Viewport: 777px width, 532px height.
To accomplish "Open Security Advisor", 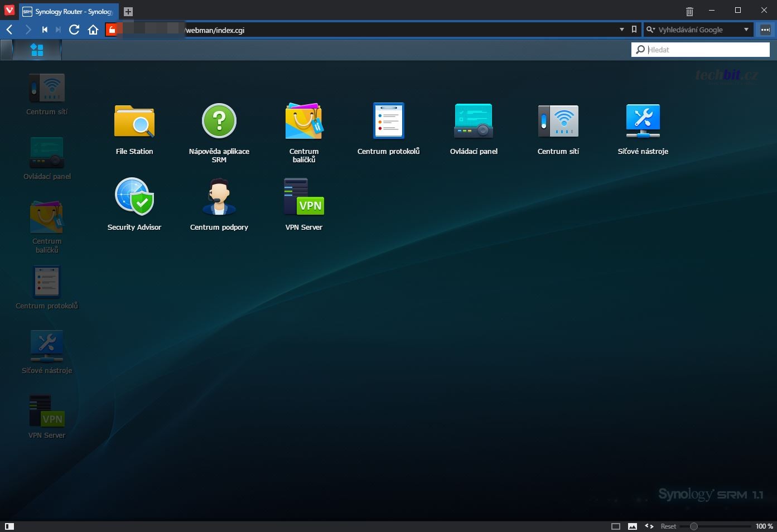I will tap(134, 197).
